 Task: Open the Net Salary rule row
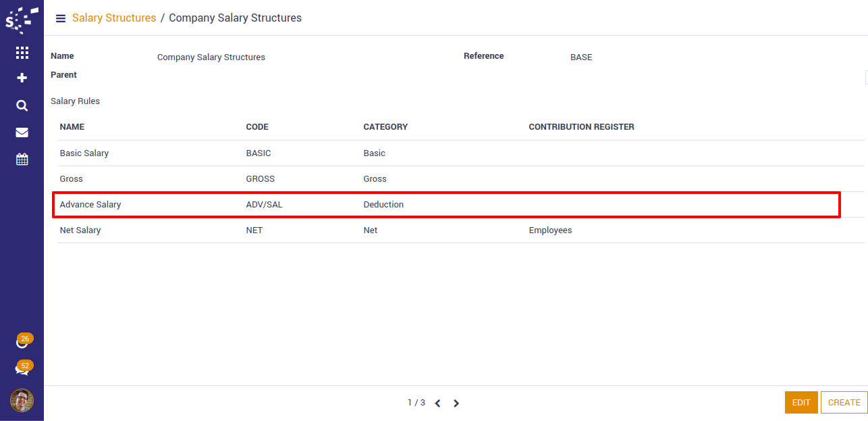pos(80,230)
